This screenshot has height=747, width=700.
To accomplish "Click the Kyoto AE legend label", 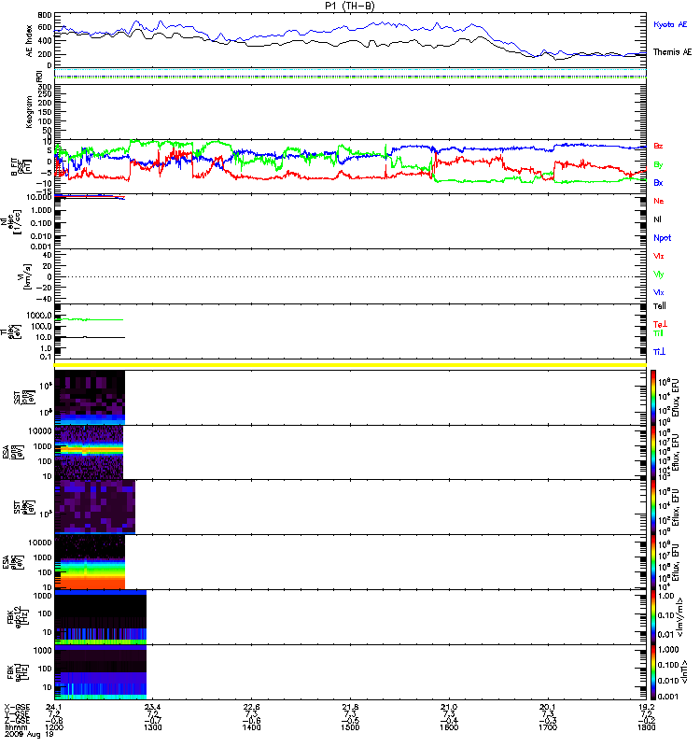I will click(x=672, y=24).
